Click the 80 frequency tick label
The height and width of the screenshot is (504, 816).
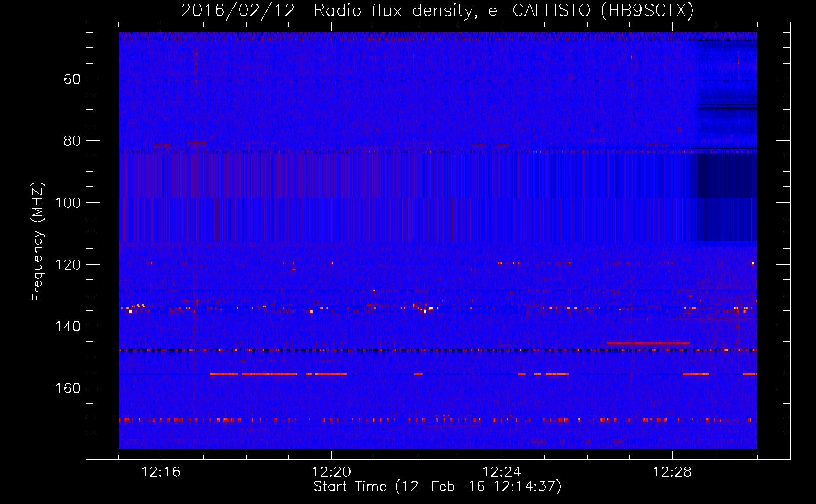(72, 141)
